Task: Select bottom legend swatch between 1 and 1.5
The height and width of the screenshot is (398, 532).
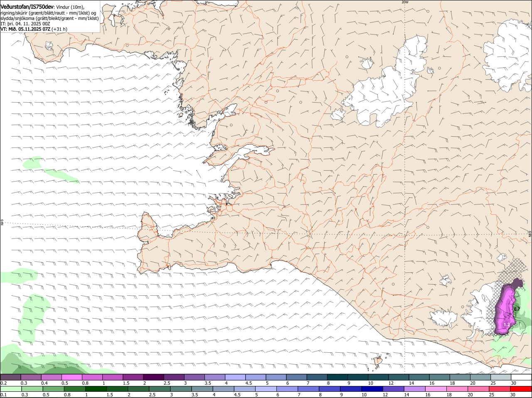Action: (95, 389)
